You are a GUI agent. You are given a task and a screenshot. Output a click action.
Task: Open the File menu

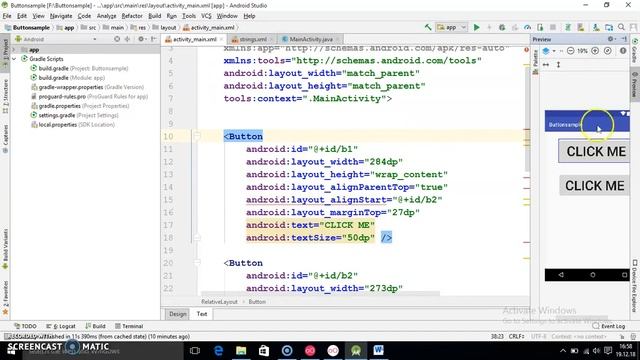tap(7, 16)
